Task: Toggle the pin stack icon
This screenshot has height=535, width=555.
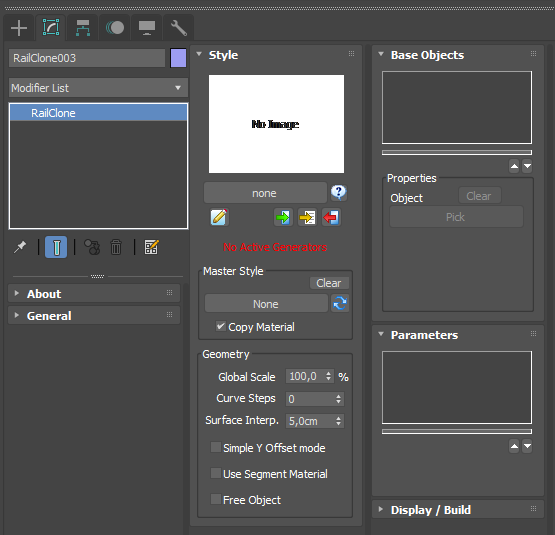Action: [x=20, y=247]
